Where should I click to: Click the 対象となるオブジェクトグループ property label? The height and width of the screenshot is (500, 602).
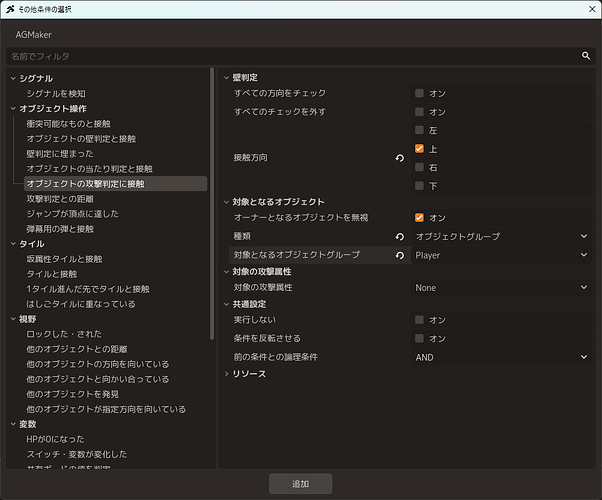pyautogui.click(x=297, y=255)
